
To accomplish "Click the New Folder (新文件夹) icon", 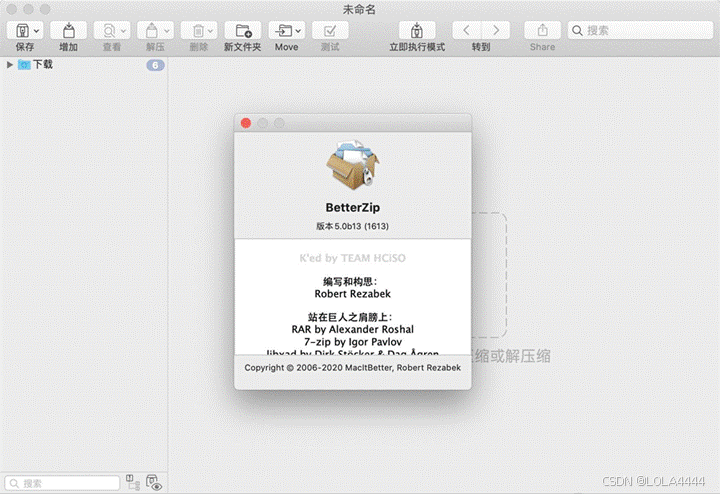I will tap(243, 31).
